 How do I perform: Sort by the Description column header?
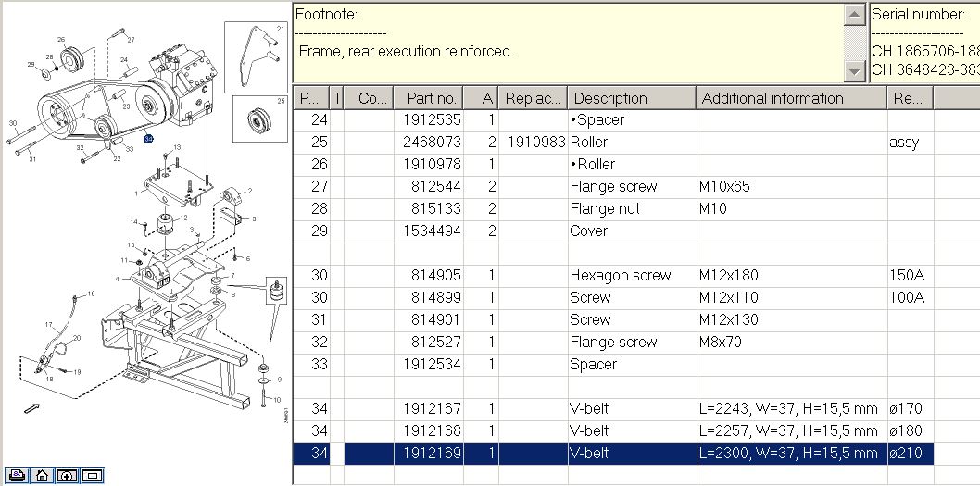[631, 98]
